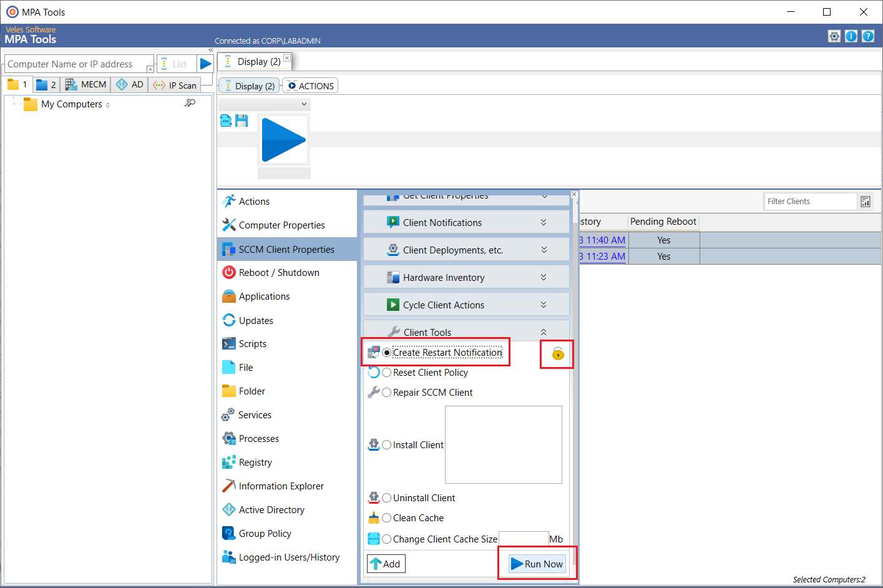Image resolution: width=883 pixels, height=588 pixels.
Task: Click the blue arrow beside the List button
Action: pyautogui.click(x=206, y=64)
